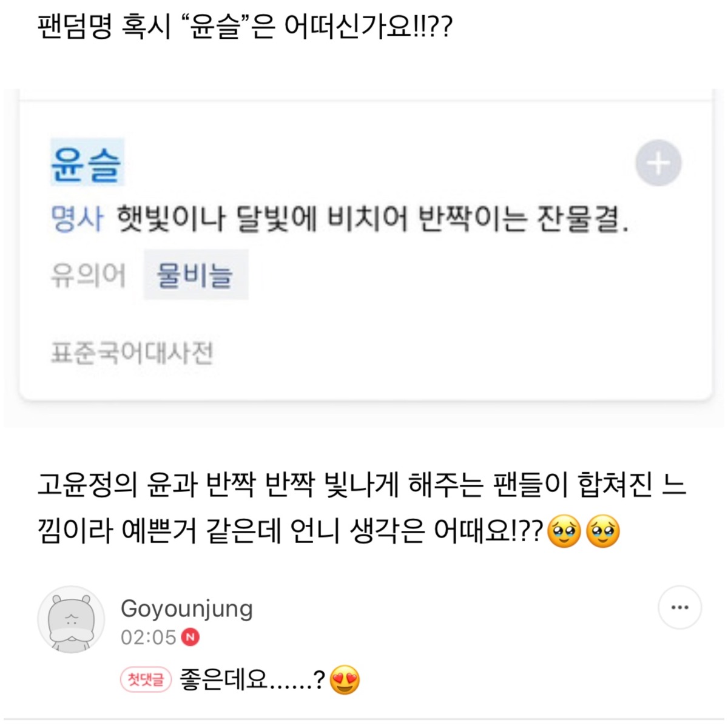Click the plus icon beside 윤슬 entry
Screen dimensions: 728x728
tap(658, 163)
